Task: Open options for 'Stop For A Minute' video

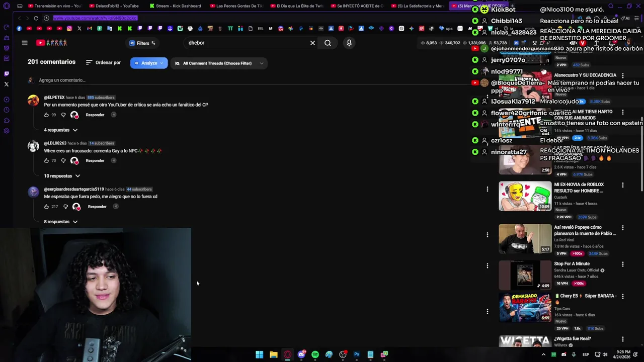Action: 623,264
